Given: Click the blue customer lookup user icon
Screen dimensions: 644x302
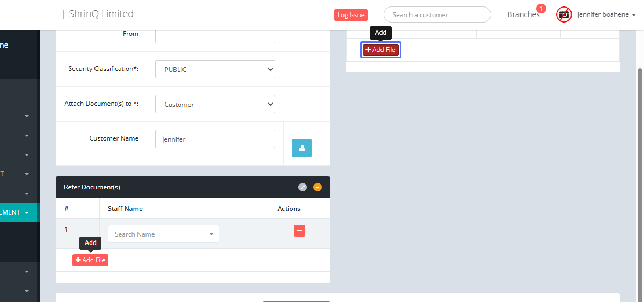Looking at the screenshot, I should [x=302, y=148].
